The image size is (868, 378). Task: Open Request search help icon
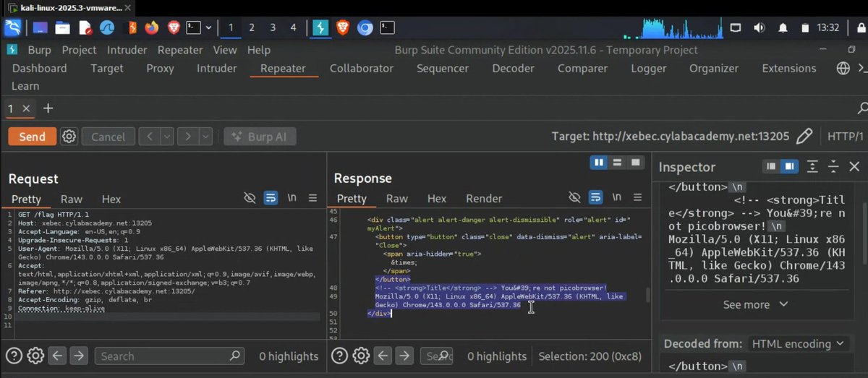[x=14, y=356]
